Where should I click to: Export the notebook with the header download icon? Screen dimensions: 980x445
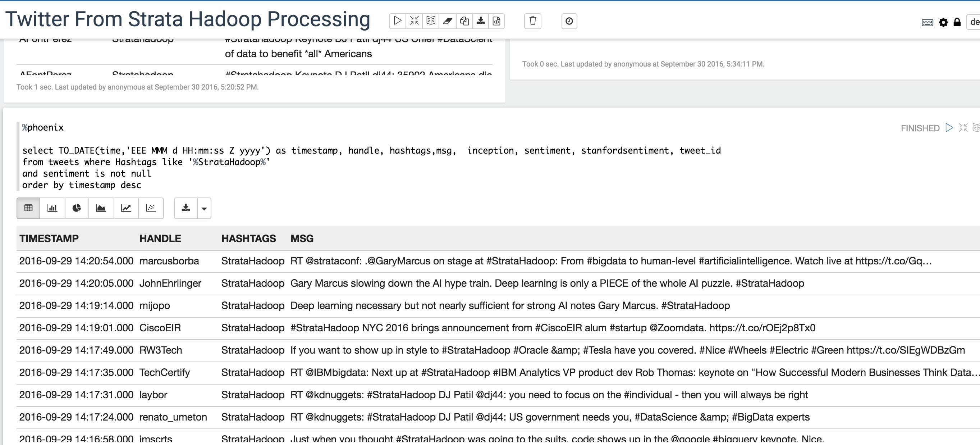point(481,21)
